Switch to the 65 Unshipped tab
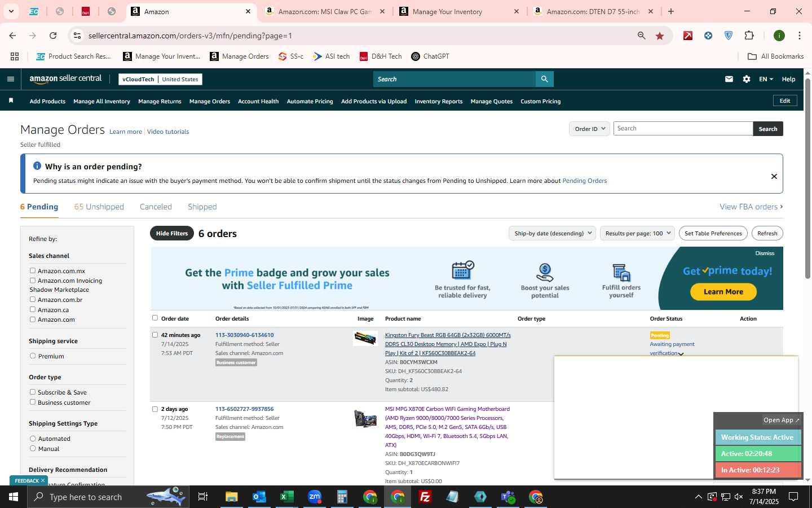Image resolution: width=812 pixels, height=508 pixels. click(99, 207)
